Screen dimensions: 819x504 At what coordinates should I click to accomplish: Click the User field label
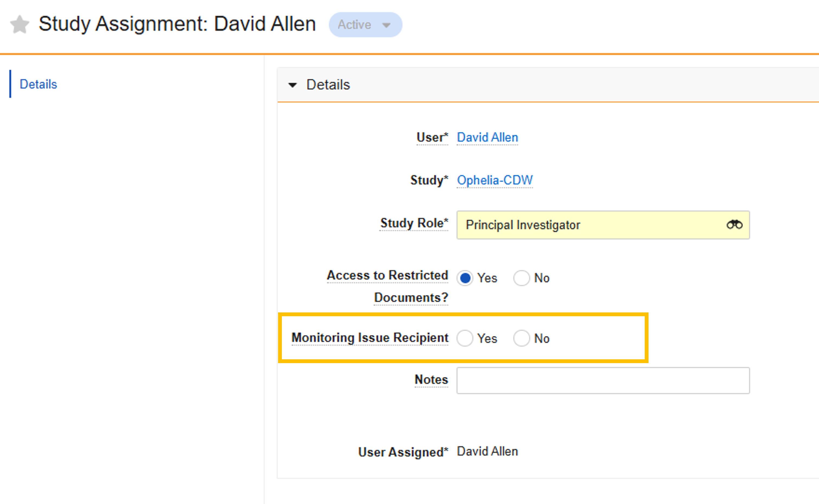[432, 137]
